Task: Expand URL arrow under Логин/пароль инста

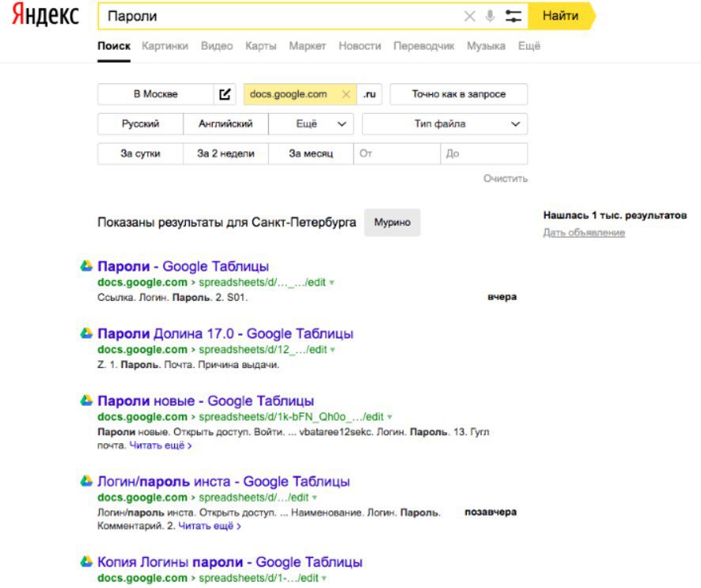Action: pyautogui.click(x=315, y=498)
